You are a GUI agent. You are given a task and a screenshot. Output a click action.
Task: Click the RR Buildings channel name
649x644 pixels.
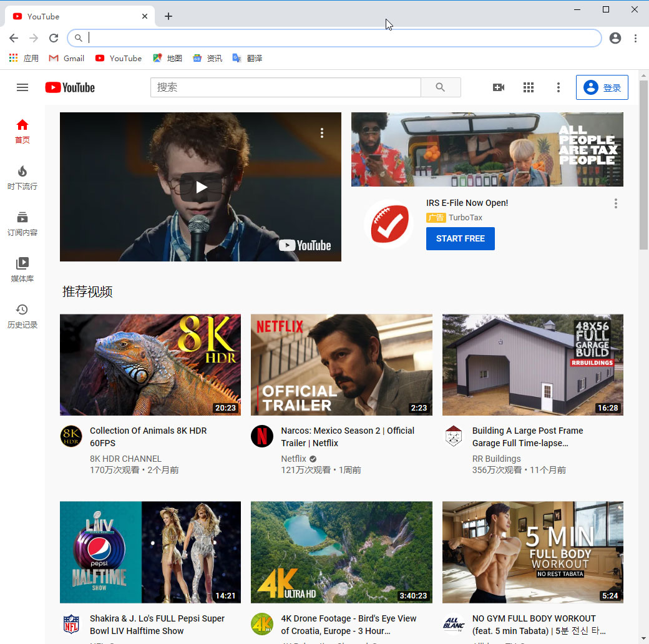pos(496,459)
